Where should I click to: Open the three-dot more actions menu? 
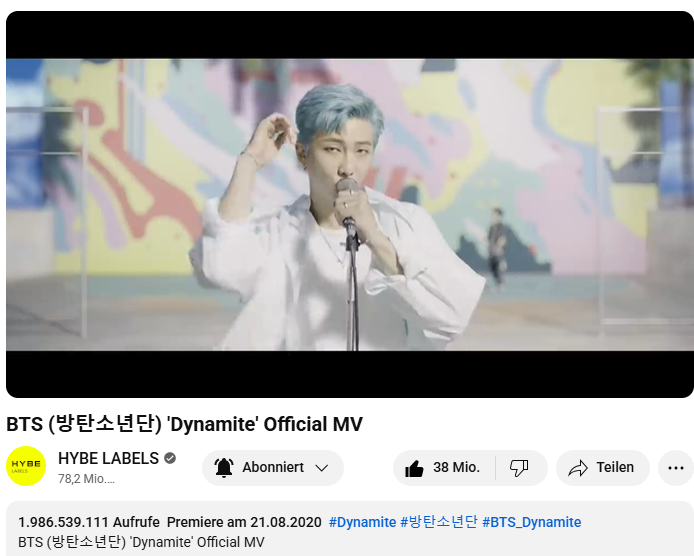675,468
